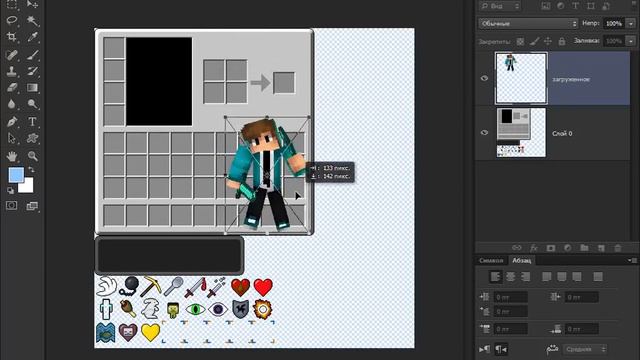Align paragraph text right
The width and height of the screenshot is (640, 360).
(526, 277)
